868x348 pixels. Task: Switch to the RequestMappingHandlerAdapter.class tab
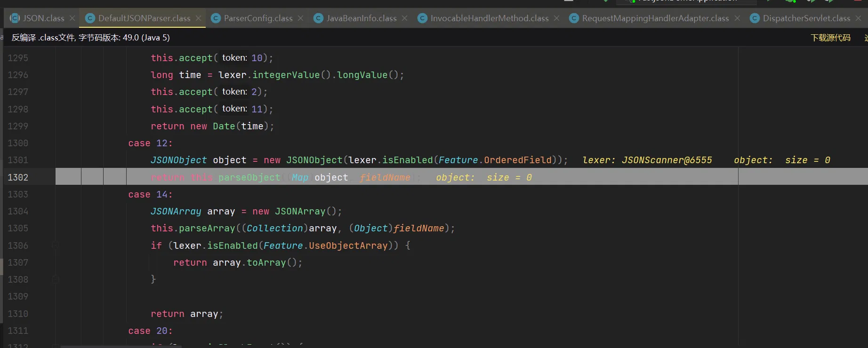655,18
